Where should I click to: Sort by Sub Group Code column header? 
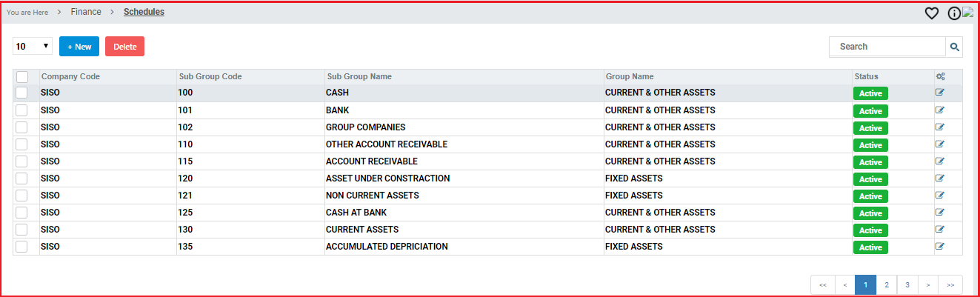tap(210, 77)
